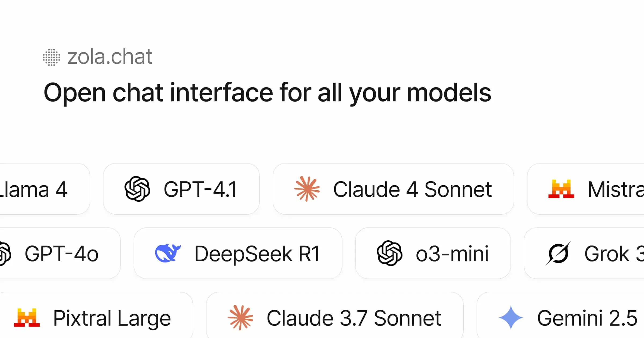The image size is (644, 338).
Task: Click the starburst icon beside Claude 3.7 Sonnet
Action: pyautogui.click(x=240, y=318)
